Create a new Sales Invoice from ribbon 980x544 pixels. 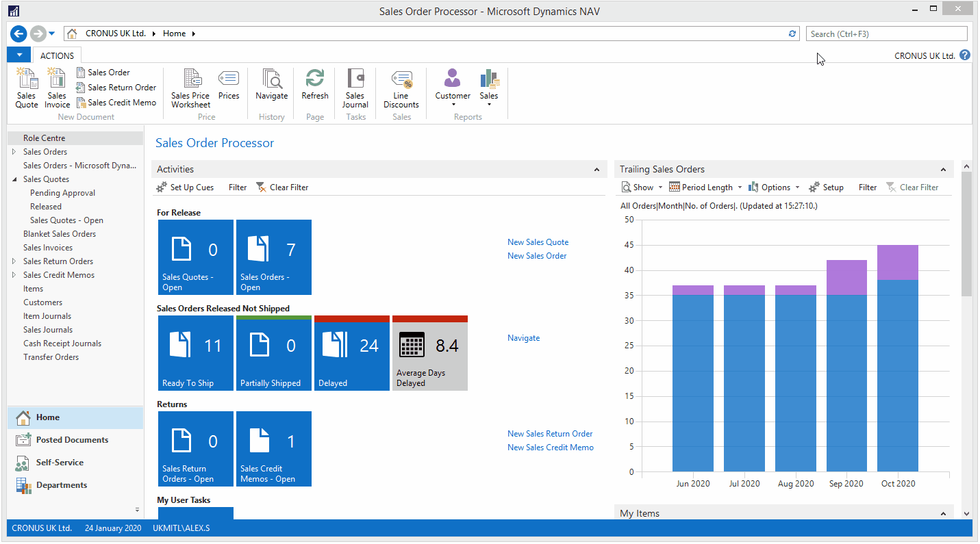click(x=58, y=88)
